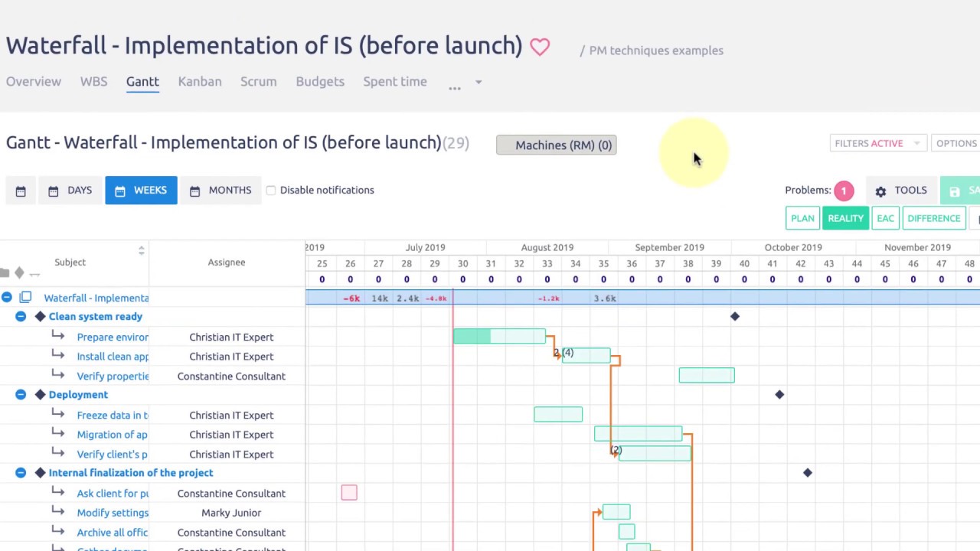980x551 pixels.
Task: Click the header diamond milestone filter icon
Action: click(19, 272)
